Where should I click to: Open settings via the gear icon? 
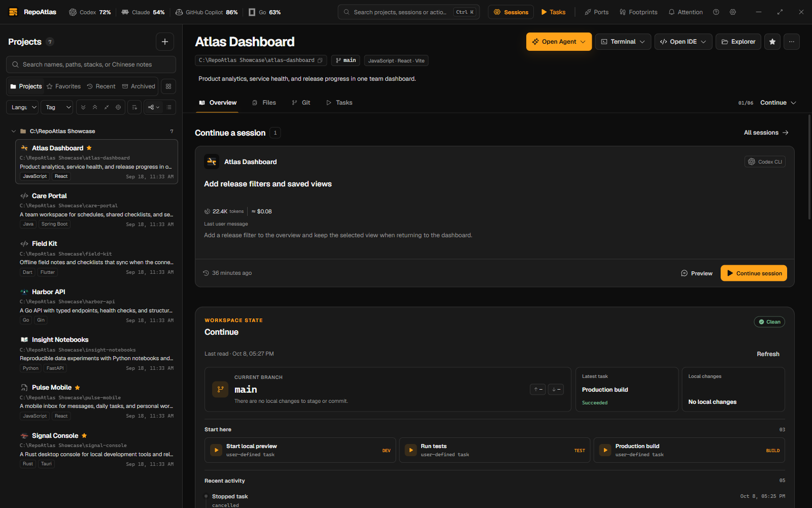click(x=733, y=12)
